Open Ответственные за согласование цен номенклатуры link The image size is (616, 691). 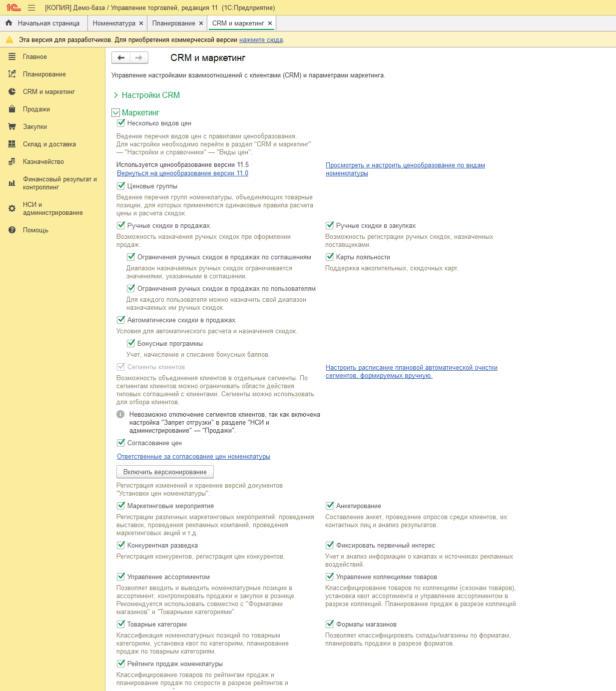193,457
